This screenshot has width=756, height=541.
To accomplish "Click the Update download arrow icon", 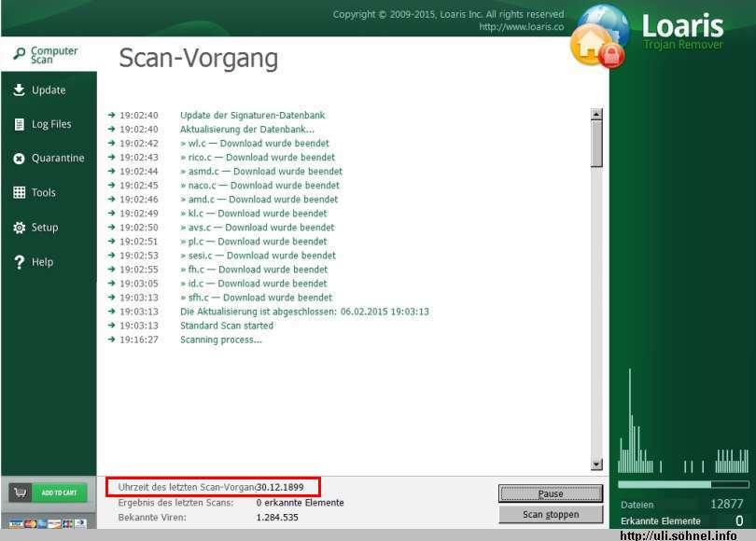I will (19, 90).
